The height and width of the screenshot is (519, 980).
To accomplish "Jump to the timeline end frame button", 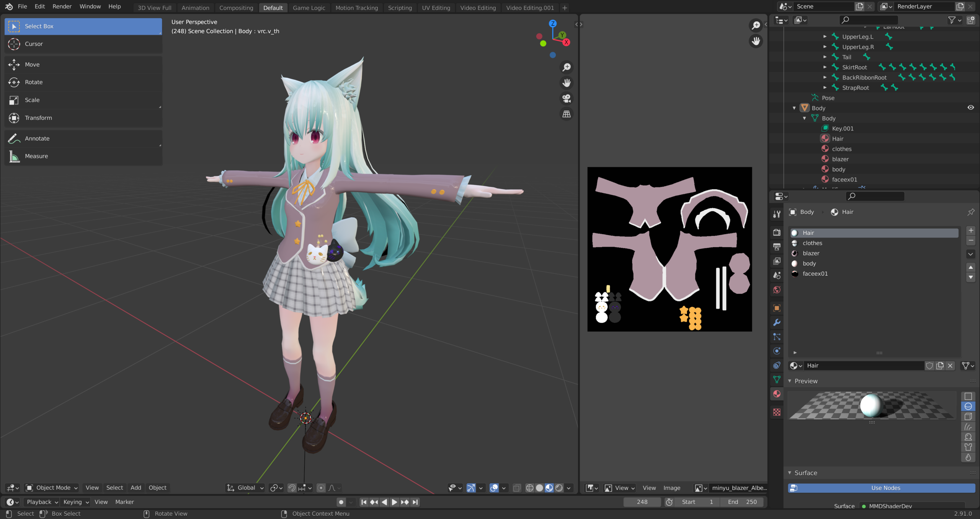I will coord(415,502).
